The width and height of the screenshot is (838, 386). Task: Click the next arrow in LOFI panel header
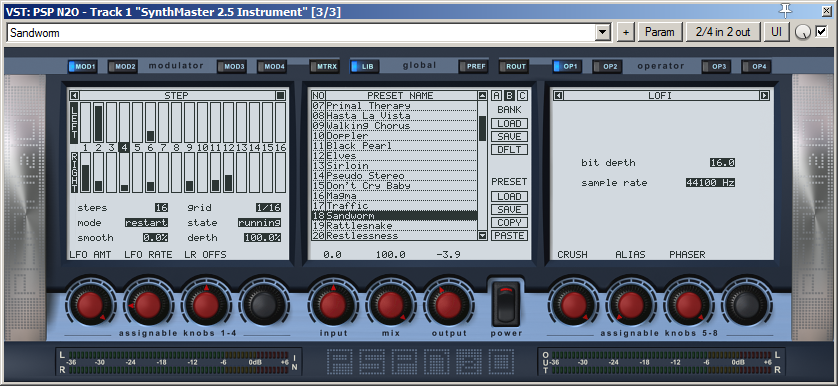pyautogui.click(x=765, y=96)
